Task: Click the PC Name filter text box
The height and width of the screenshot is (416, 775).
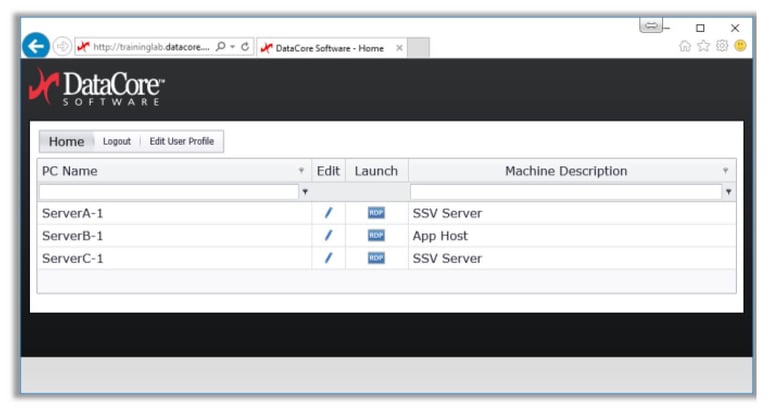Action: (x=168, y=192)
